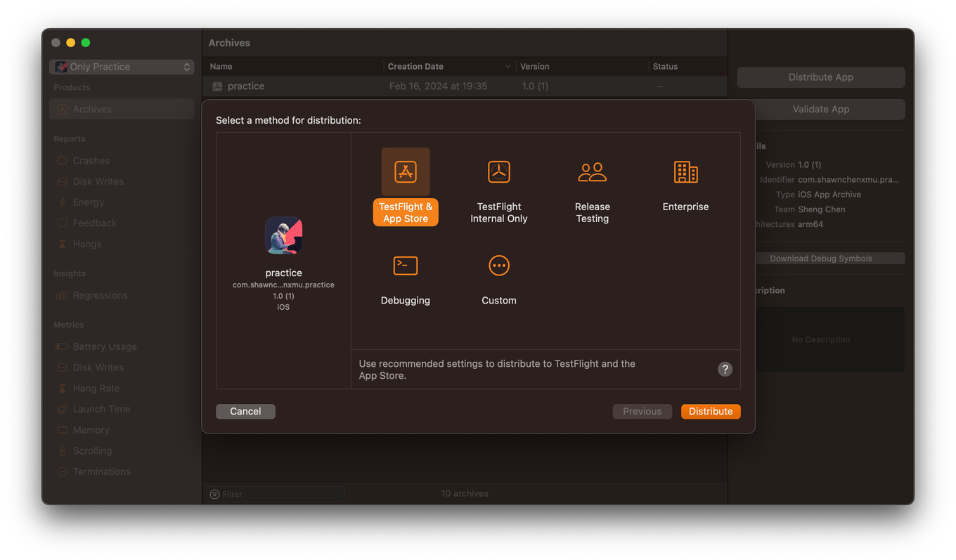Click Cancel in the distribution dialog

(x=245, y=412)
